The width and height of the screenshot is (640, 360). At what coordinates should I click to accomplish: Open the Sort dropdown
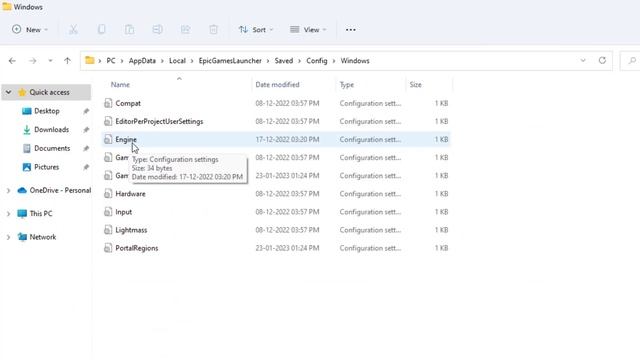[x=256, y=30]
